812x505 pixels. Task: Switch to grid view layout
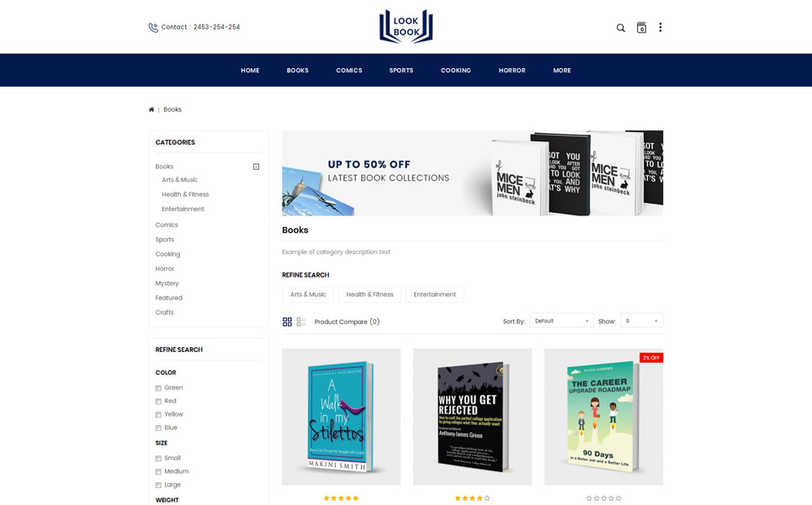point(287,322)
